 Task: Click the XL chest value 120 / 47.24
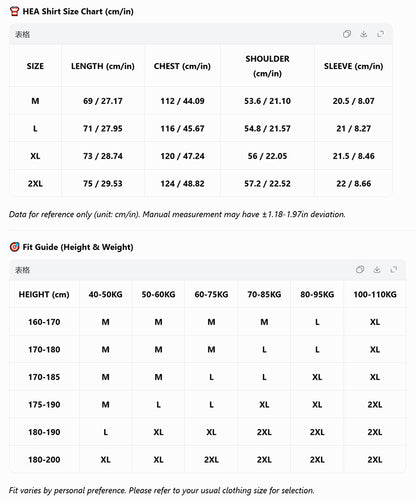(x=182, y=156)
